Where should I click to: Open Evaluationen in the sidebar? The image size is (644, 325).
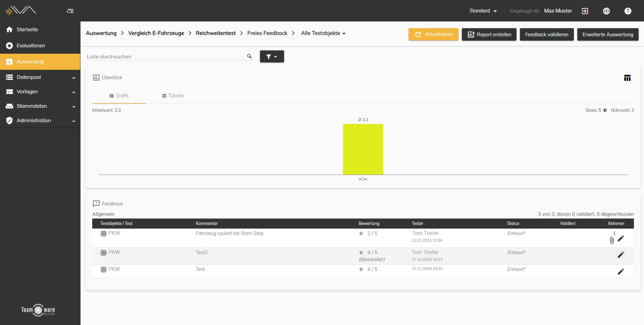(40, 45)
